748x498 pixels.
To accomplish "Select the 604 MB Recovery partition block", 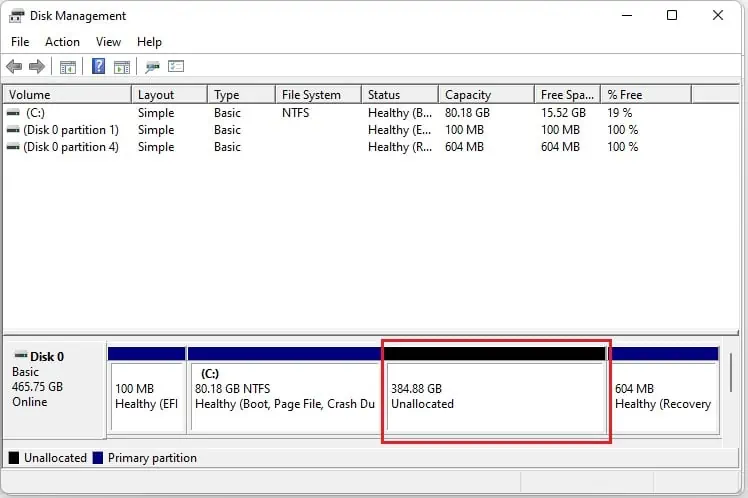I will coord(664,396).
